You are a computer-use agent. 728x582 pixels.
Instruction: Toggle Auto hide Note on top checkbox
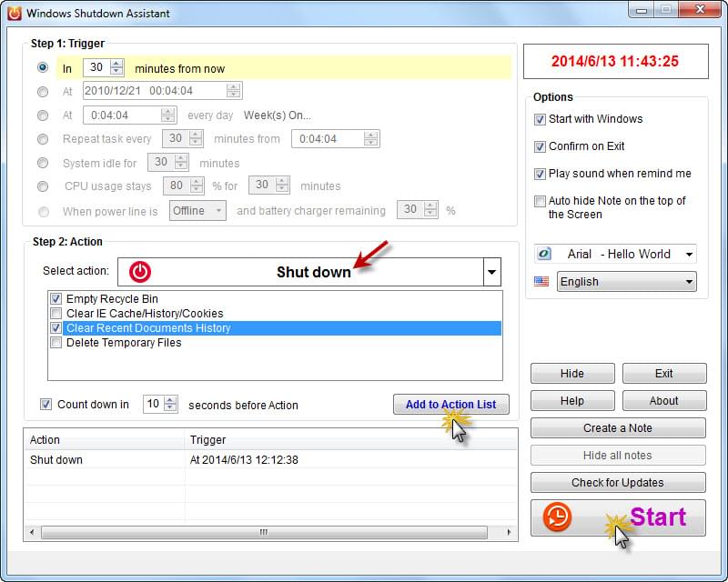tap(541, 201)
